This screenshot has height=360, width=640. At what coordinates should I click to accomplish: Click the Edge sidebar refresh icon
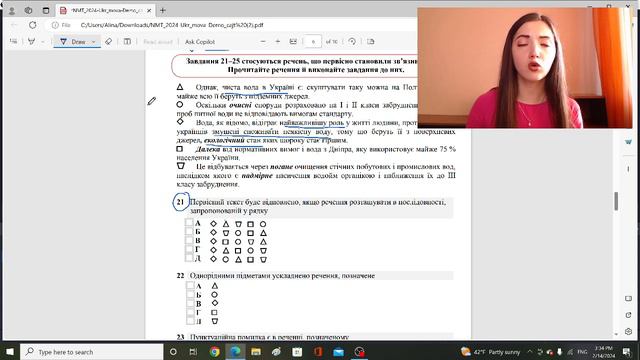pyautogui.click(x=628, y=315)
